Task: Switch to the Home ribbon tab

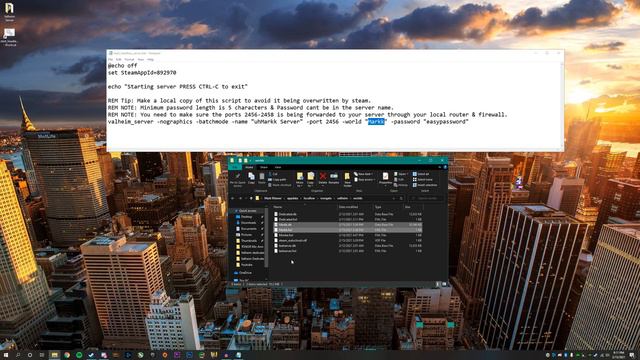Action: pyautogui.click(x=249, y=167)
